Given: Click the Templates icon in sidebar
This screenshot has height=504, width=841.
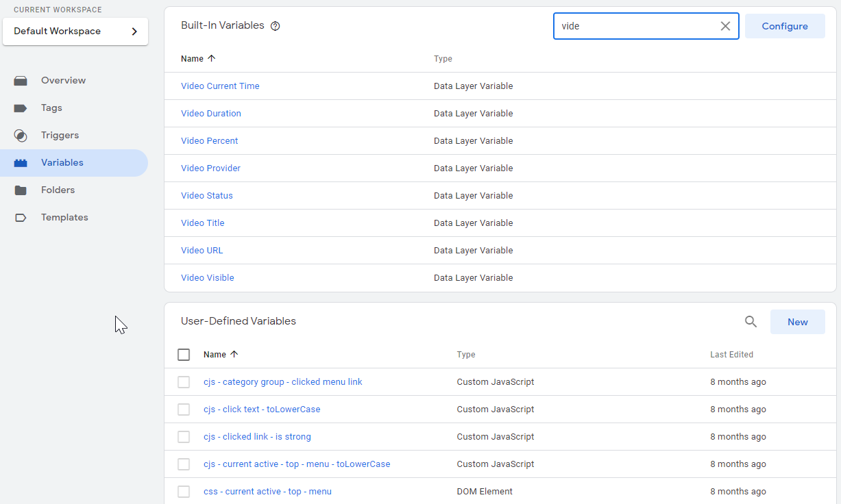Looking at the screenshot, I should tap(21, 218).
